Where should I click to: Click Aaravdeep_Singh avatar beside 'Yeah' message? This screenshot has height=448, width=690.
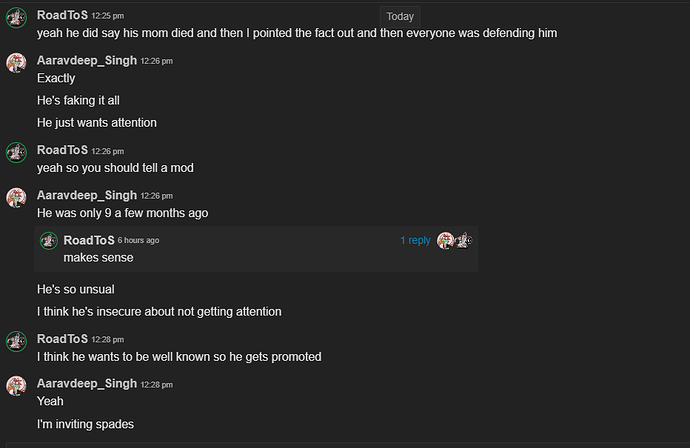(16, 386)
